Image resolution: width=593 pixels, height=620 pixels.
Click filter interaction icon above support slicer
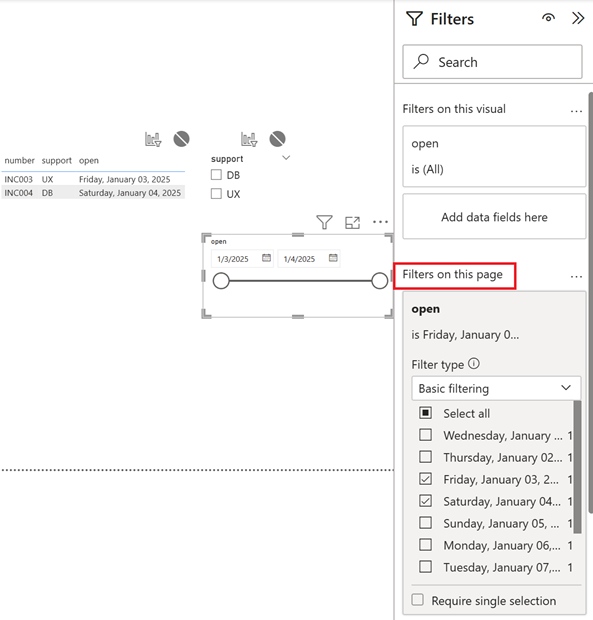(249, 139)
